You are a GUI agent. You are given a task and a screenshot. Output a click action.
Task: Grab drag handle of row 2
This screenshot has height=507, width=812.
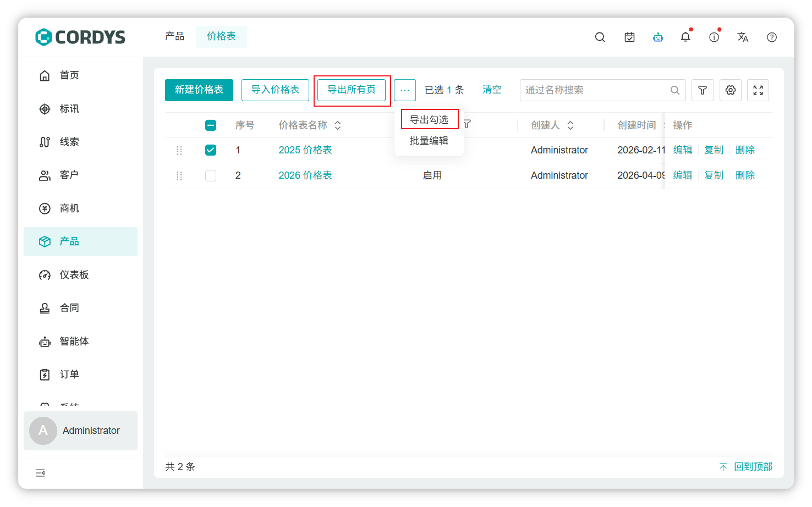179,175
